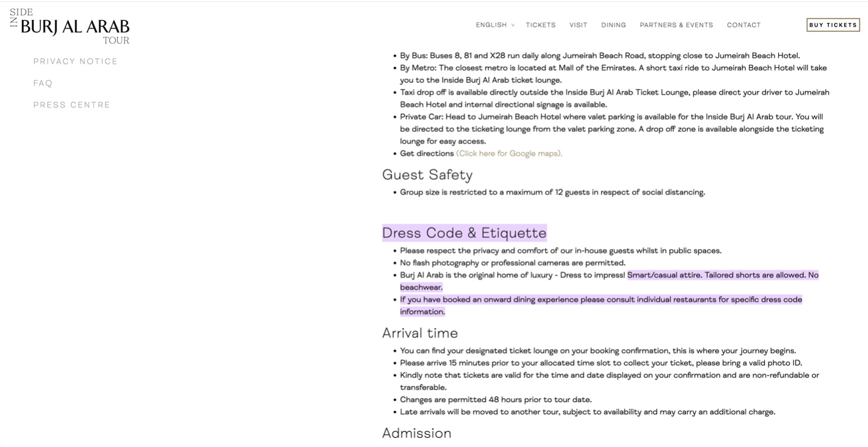
Task: Select the highlighted beachwear attire text
Action: click(722, 275)
